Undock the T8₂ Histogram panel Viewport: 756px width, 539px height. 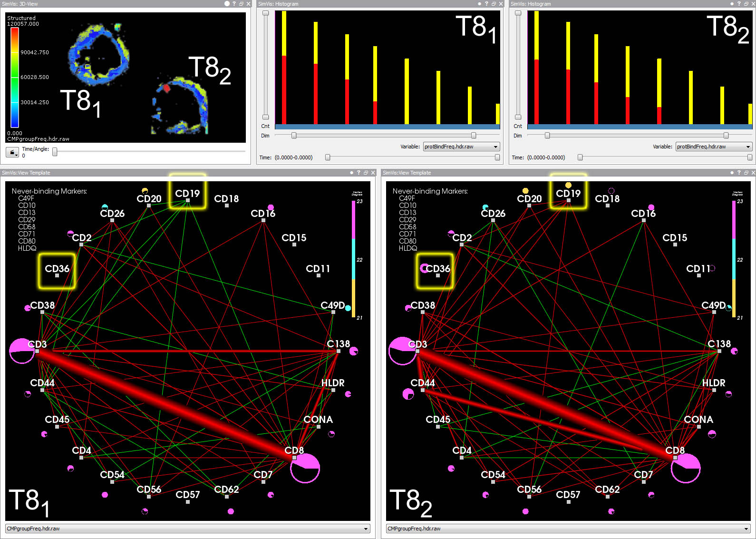[x=746, y=4]
